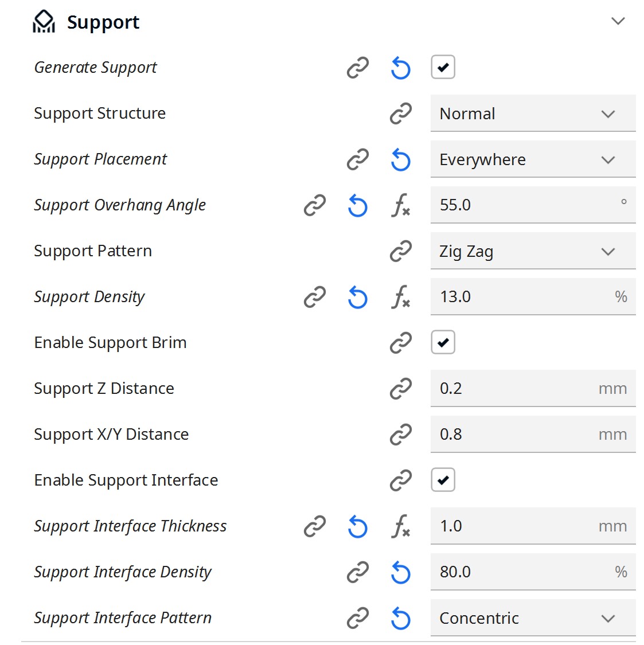Reset Support Density to default
This screenshot has width=644, height=645.
pyautogui.click(x=358, y=298)
